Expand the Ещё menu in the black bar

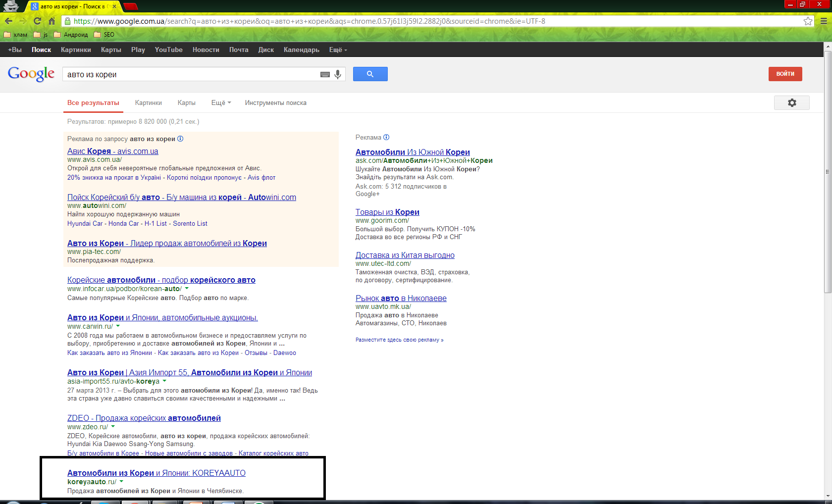pos(338,50)
